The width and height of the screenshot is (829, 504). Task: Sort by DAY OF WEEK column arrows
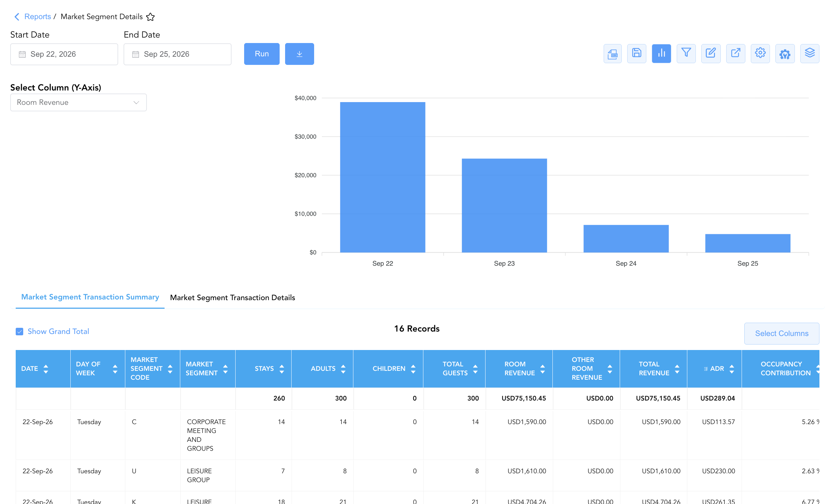(x=115, y=369)
